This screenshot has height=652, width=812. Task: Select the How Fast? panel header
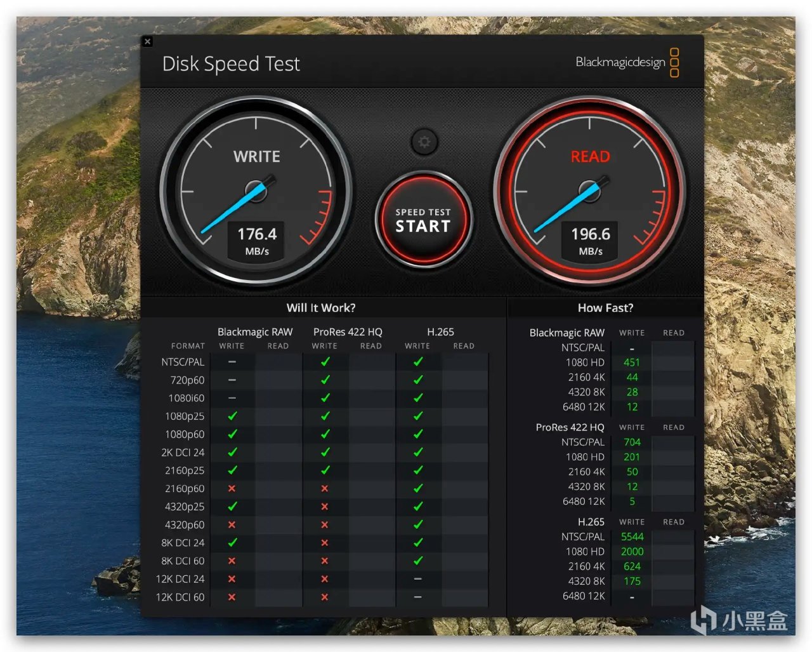pos(605,308)
